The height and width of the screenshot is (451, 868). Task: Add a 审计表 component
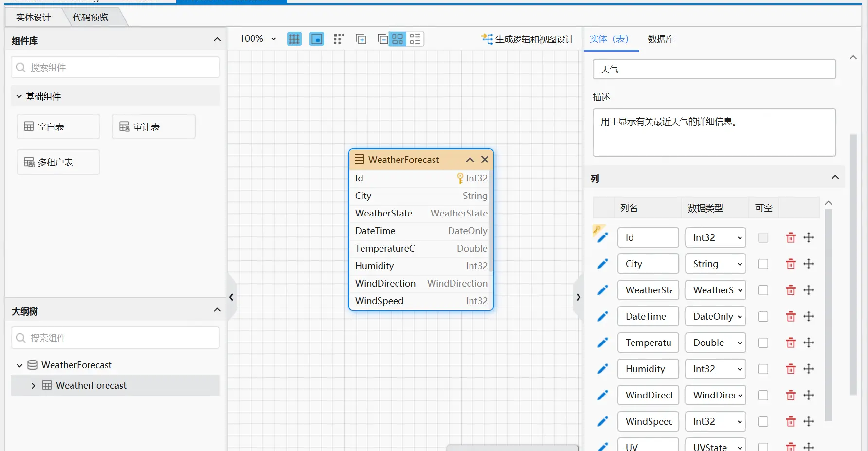154,126
